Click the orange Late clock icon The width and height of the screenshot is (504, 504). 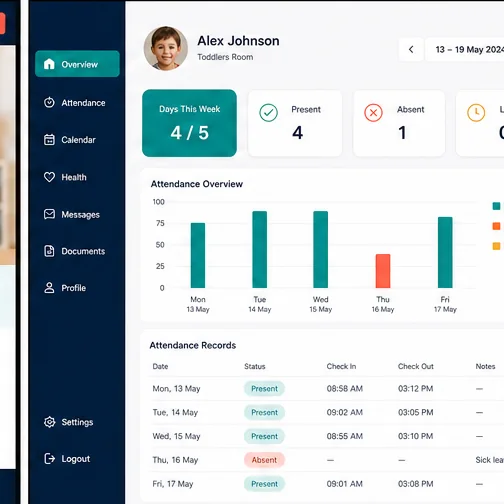(476, 113)
